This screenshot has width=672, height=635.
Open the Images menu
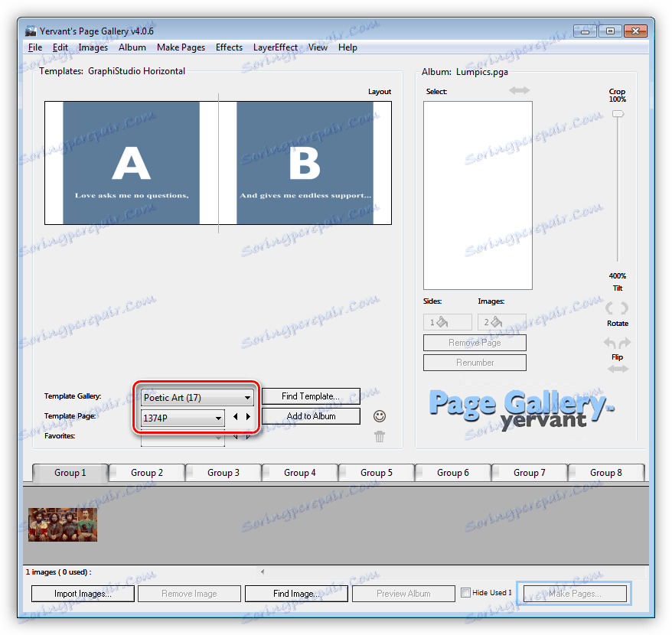[93, 47]
